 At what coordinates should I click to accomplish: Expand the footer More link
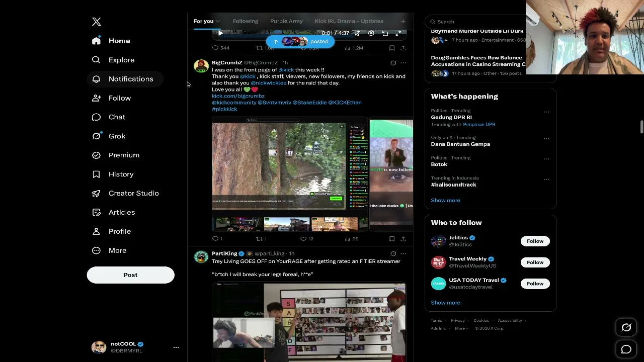click(x=462, y=328)
